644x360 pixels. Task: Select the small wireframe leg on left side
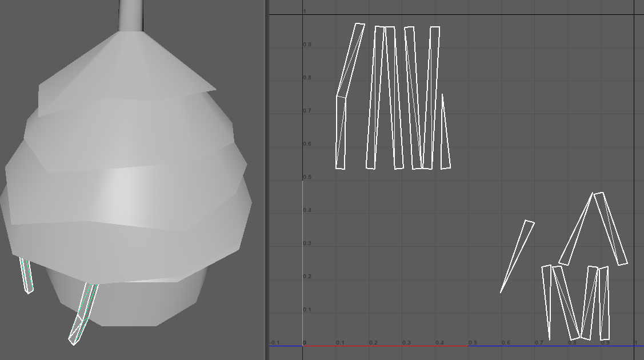coord(26,275)
